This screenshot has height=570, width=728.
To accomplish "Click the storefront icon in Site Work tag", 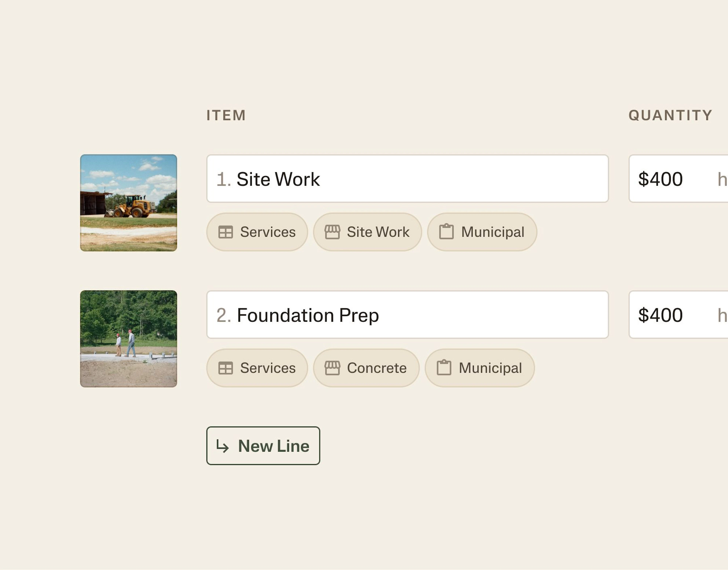I will pyautogui.click(x=332, y=232).
